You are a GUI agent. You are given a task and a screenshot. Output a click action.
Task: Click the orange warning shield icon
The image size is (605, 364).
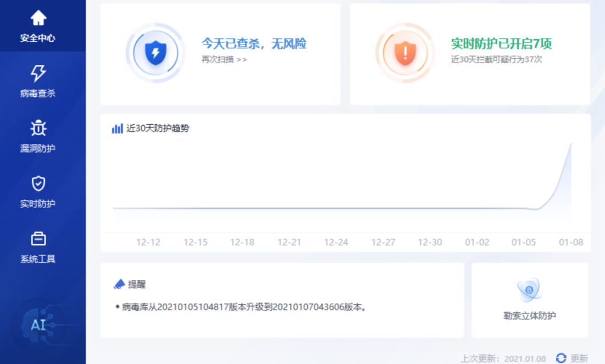point(404,53)
